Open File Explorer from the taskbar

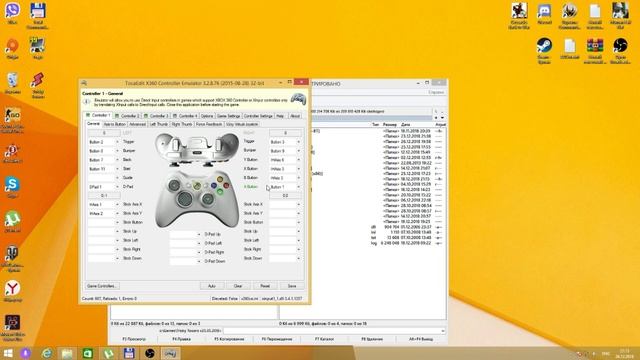click(67, 353)
